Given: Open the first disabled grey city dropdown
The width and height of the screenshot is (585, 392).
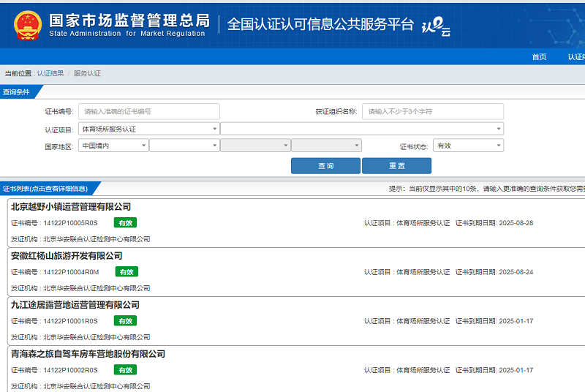Looking at the screenshot, I should click(255, 146).
